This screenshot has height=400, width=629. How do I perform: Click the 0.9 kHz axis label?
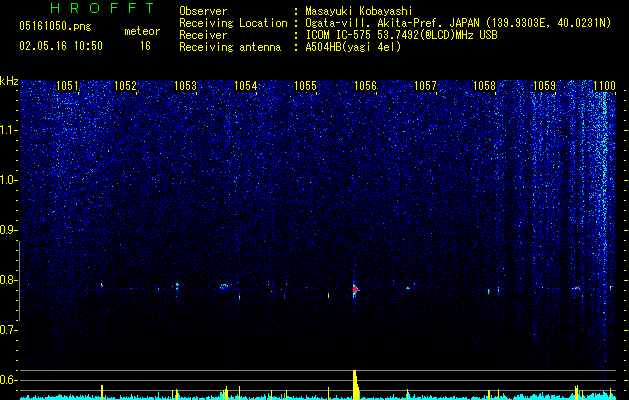point(8,230)
